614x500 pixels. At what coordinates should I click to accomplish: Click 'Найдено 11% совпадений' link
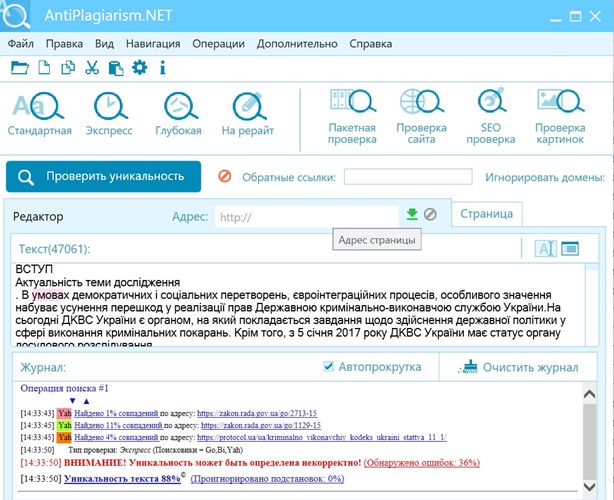118,425
